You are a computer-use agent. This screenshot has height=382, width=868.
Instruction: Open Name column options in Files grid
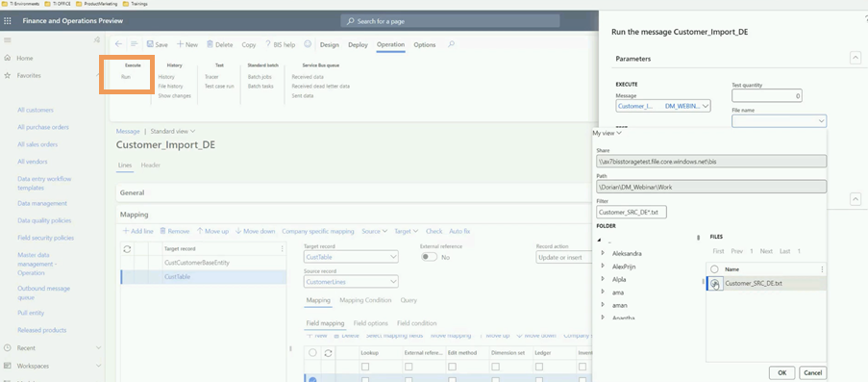click(x=822, y=268)
